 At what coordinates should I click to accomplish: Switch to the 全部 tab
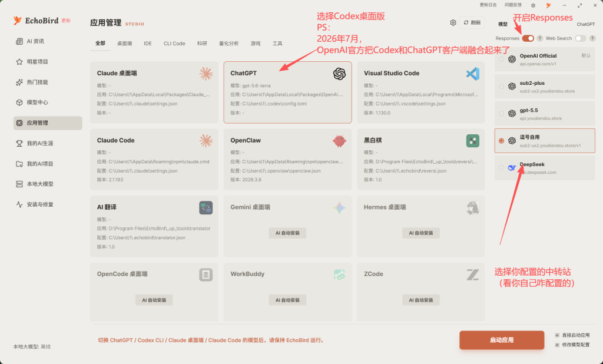[x=100, y=43]
